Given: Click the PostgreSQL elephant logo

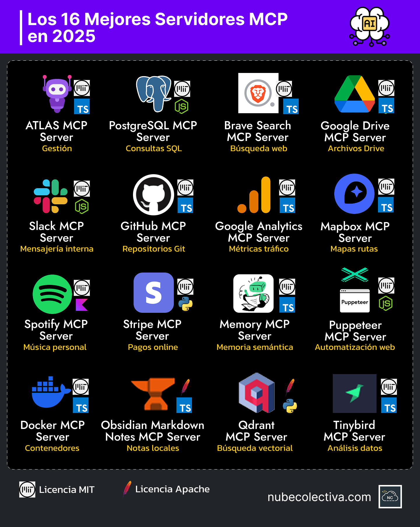Looking at the screenshot, I should coord(154,94).
